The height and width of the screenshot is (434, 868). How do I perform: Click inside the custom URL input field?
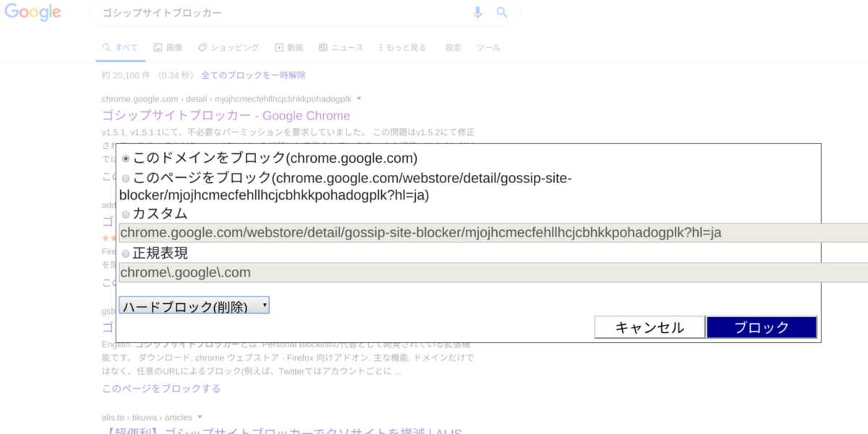click(434, 232)
